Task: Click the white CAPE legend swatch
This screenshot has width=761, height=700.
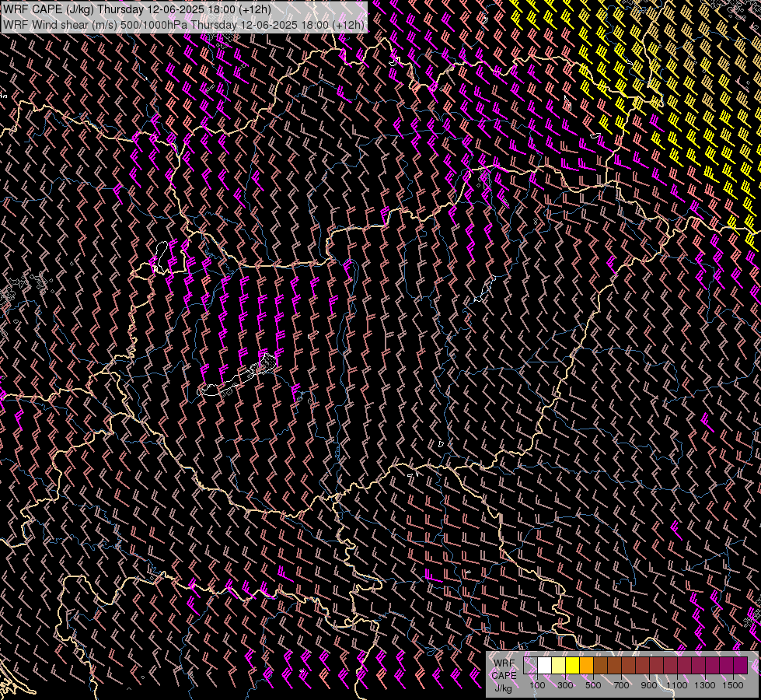Action: pyautogui.click(x=545, y=665)
